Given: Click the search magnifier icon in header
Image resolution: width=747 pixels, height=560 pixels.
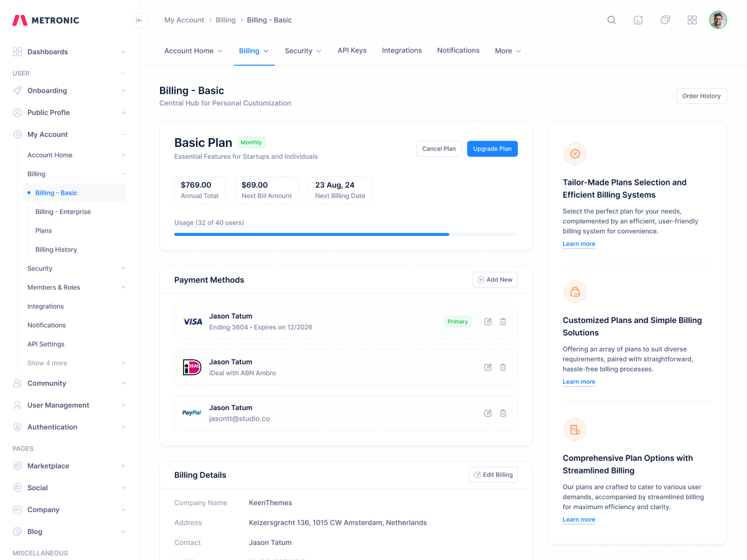Looking at the screenshot, I should [611, 20].
